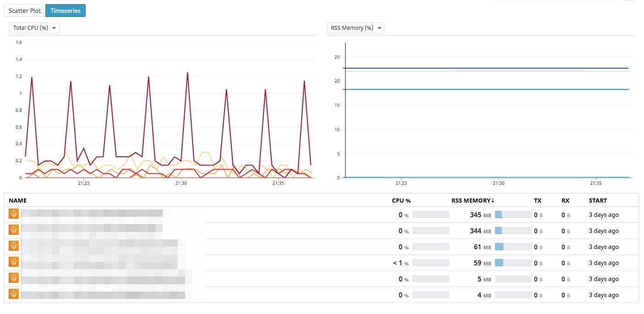Click the RX column header

tap(565, 200)
